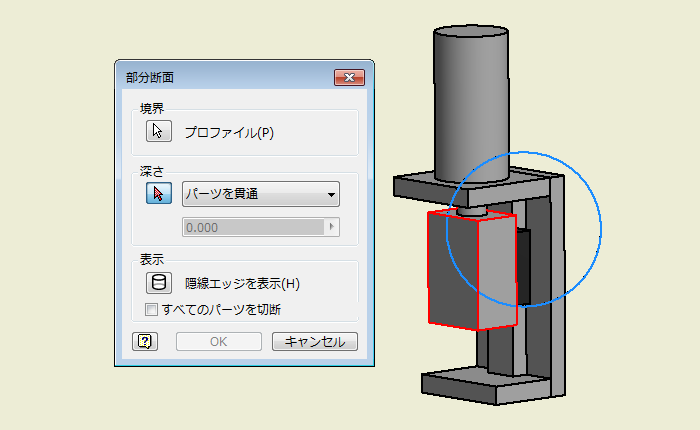Expand the arrow beside the 0.000 field

332,227
